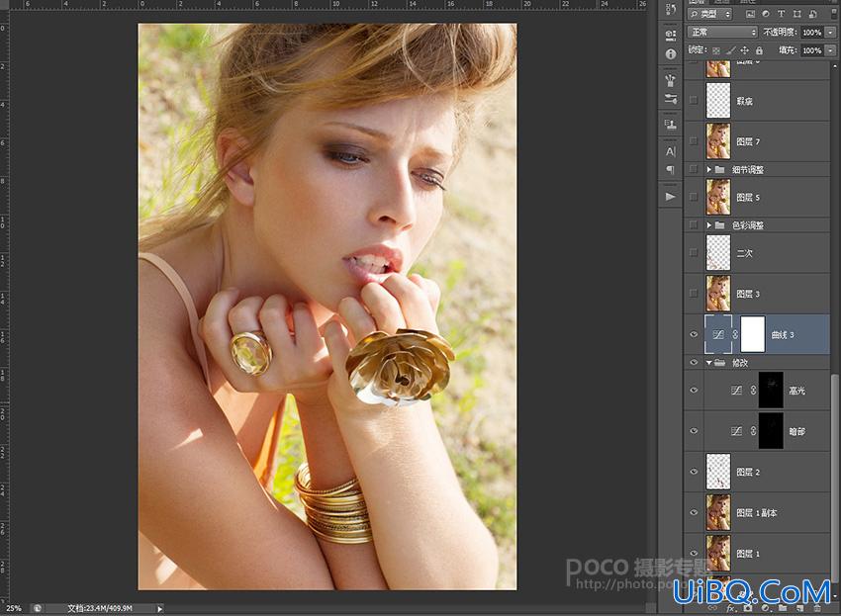Collapse the 修改 group

709,363
